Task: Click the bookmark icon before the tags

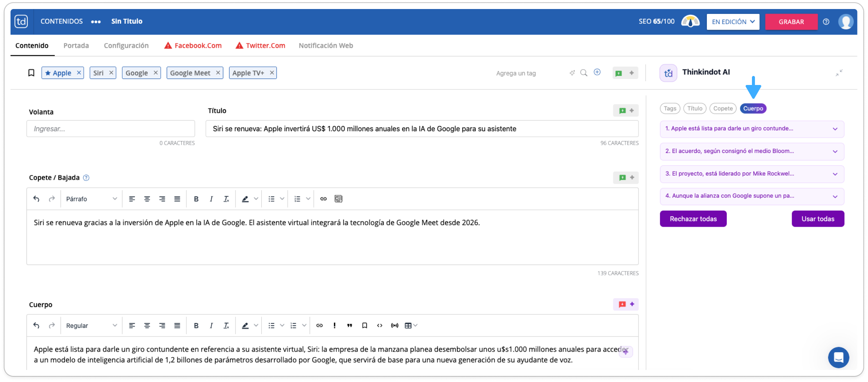Action: [31, 73]
